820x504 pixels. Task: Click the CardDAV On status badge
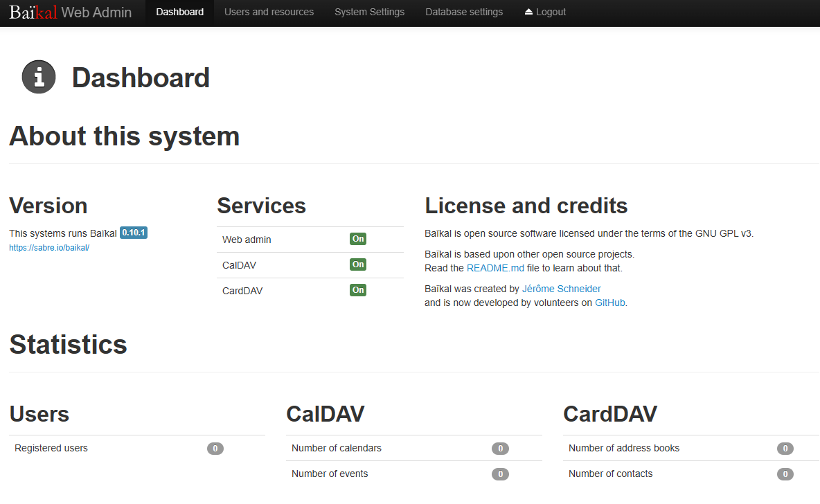[358, 290]
